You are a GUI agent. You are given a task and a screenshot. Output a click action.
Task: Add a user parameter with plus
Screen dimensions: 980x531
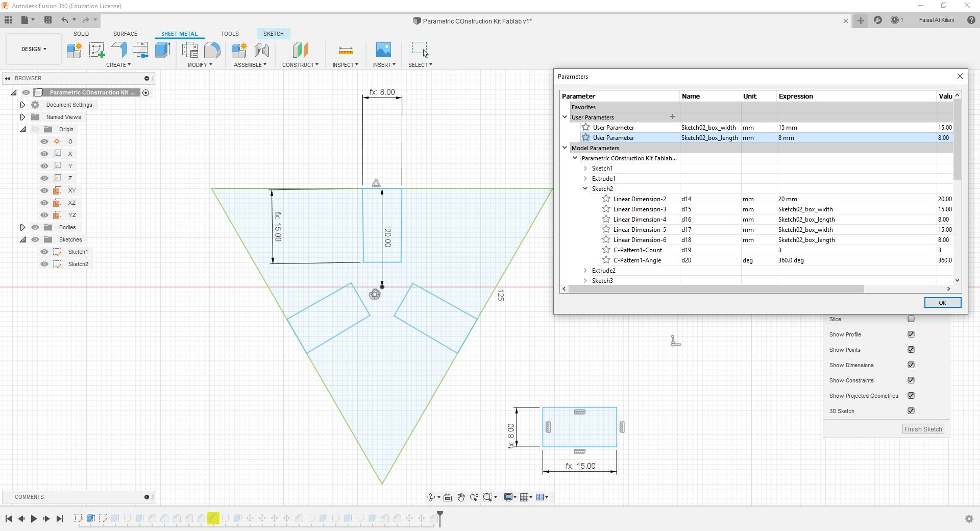point(672,117)
